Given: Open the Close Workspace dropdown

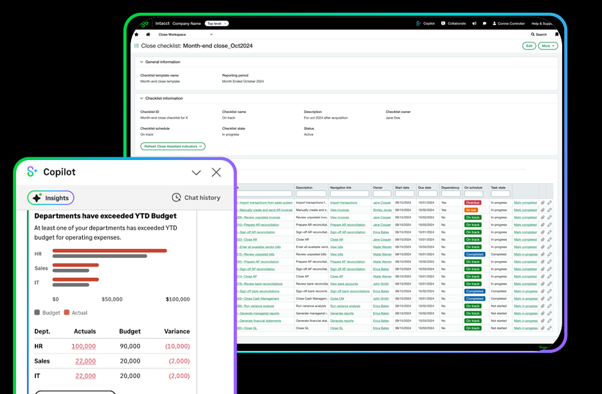Looking at the screenshot, I should 185,34.
